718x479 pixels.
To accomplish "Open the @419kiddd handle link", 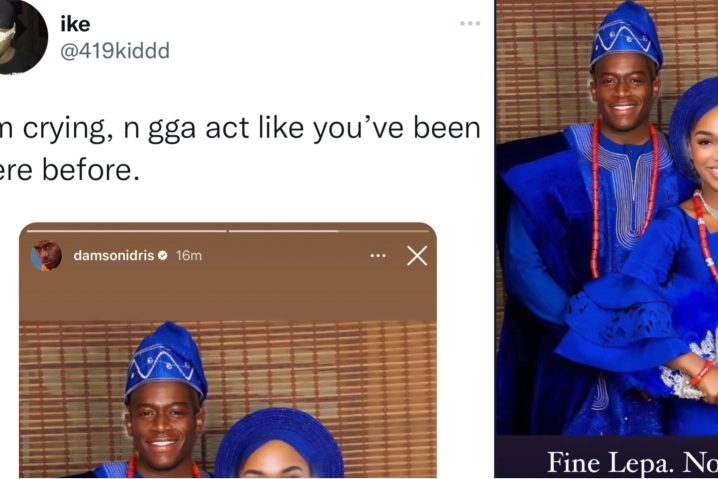I will (115, 51).
